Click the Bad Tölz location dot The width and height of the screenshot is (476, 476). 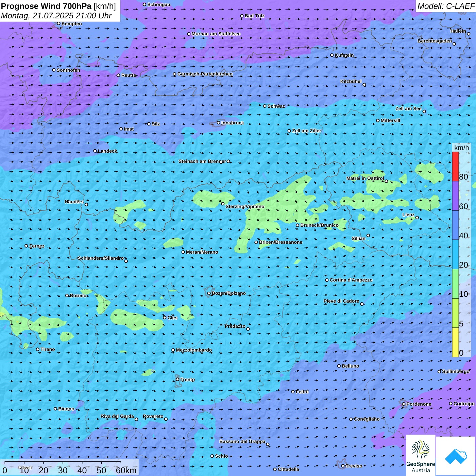pyautogui.click(x=242, y=16)
